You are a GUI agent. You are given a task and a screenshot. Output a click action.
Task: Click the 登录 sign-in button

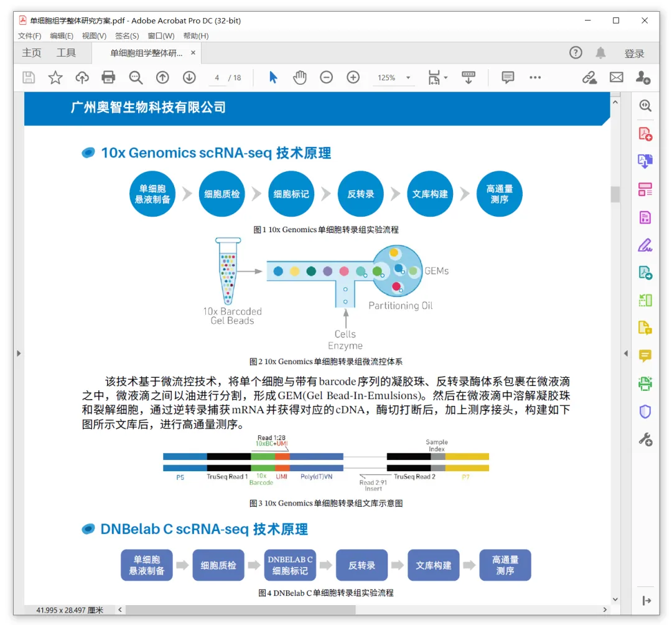(634, 53)
